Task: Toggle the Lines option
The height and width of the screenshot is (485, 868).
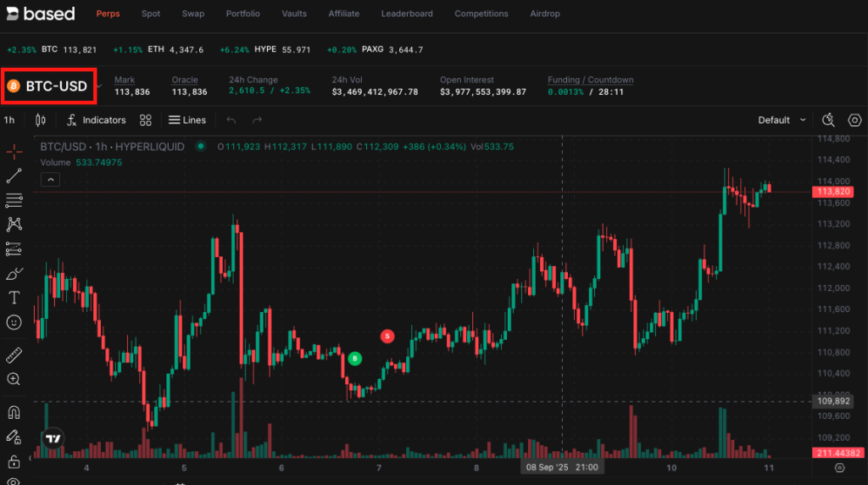Action: click(x=187, y=120)
